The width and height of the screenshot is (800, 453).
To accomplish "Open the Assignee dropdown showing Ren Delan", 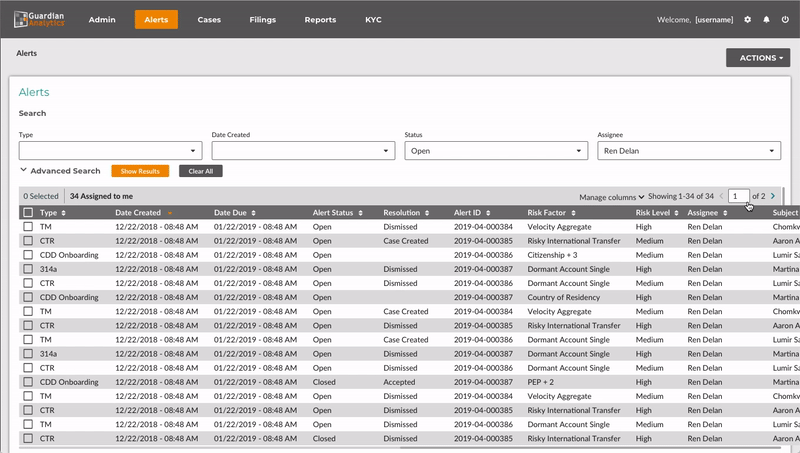I will coord(689,150).
